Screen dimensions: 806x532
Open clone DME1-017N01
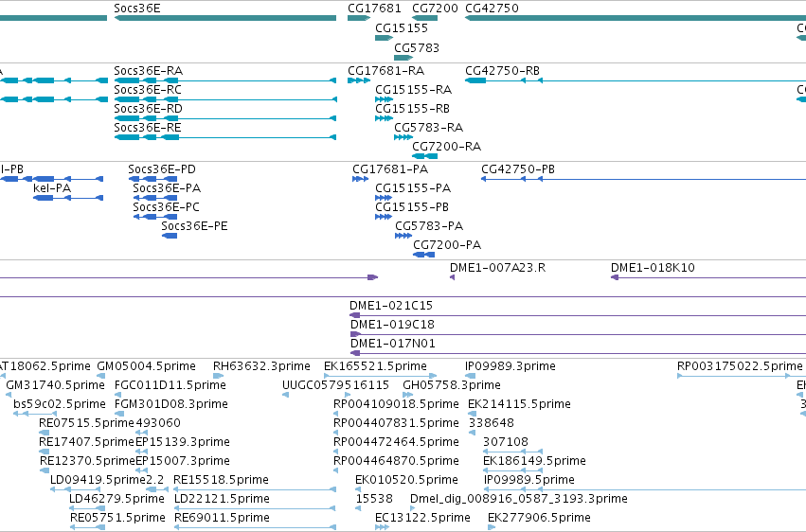393,344
